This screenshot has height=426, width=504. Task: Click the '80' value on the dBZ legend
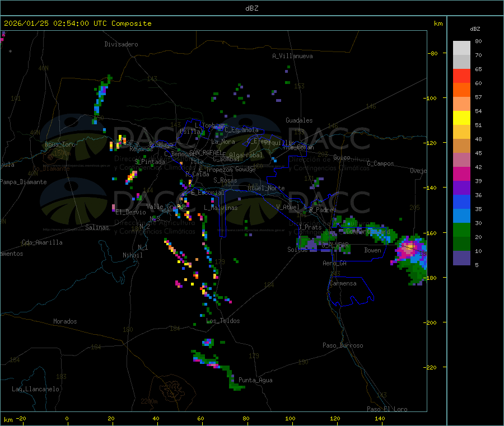[478, 41]
